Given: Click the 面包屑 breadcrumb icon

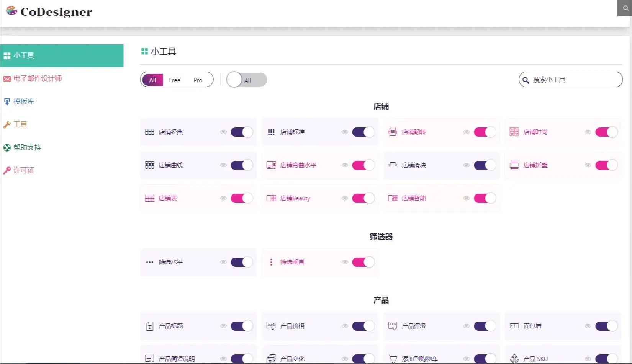Looking at the screenshot, I should [514, 326].
